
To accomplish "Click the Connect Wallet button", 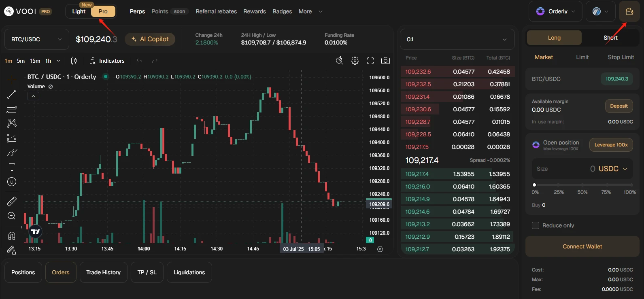I will [x=582, y=246].
